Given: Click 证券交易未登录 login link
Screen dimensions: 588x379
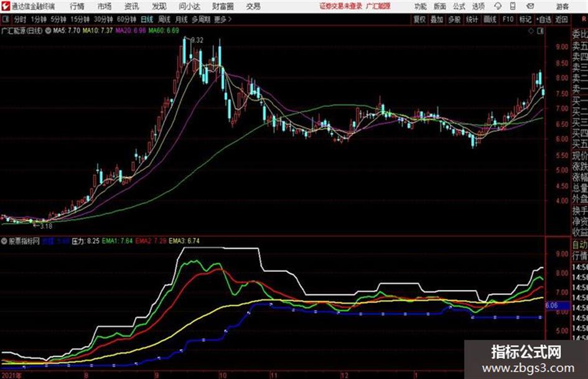Looking at the screenshot, I should pyautogui.click(x=341, y=6).
